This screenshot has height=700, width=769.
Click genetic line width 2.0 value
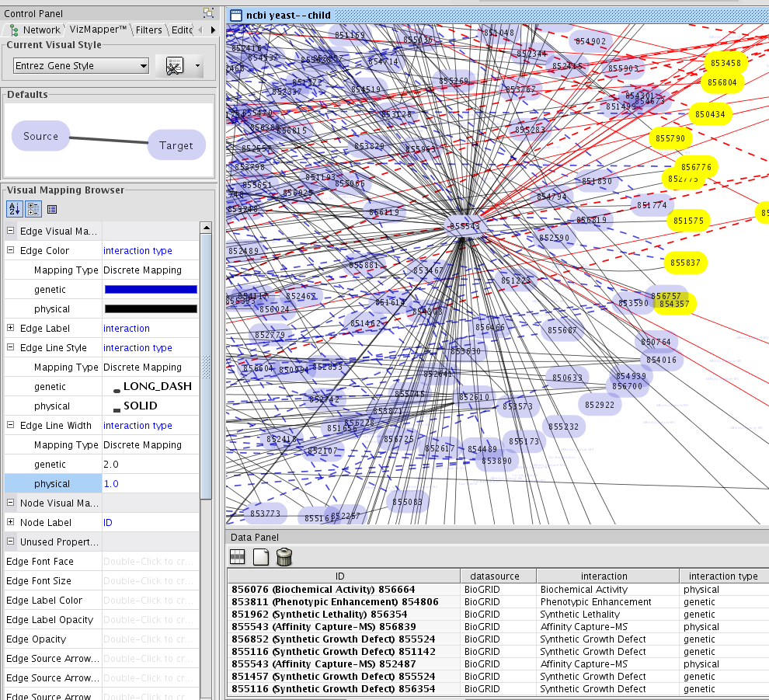click(x=151, y=464)
